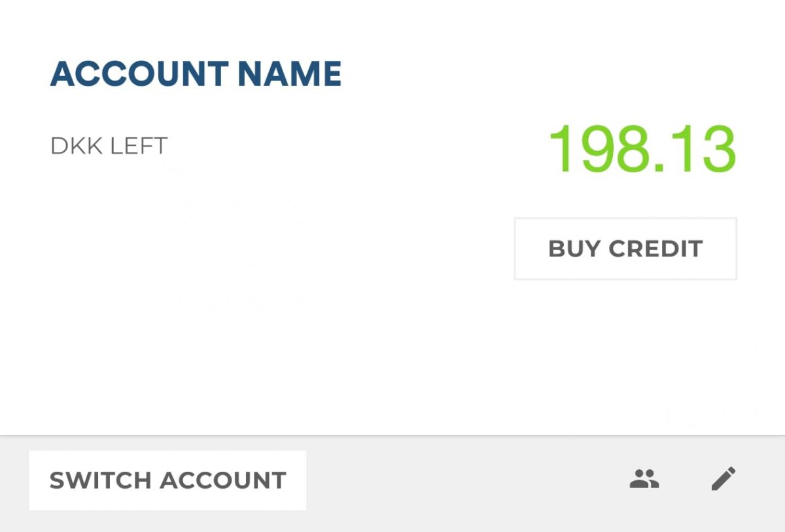
Task: Show account users via group icon
Action: [644, 480]
